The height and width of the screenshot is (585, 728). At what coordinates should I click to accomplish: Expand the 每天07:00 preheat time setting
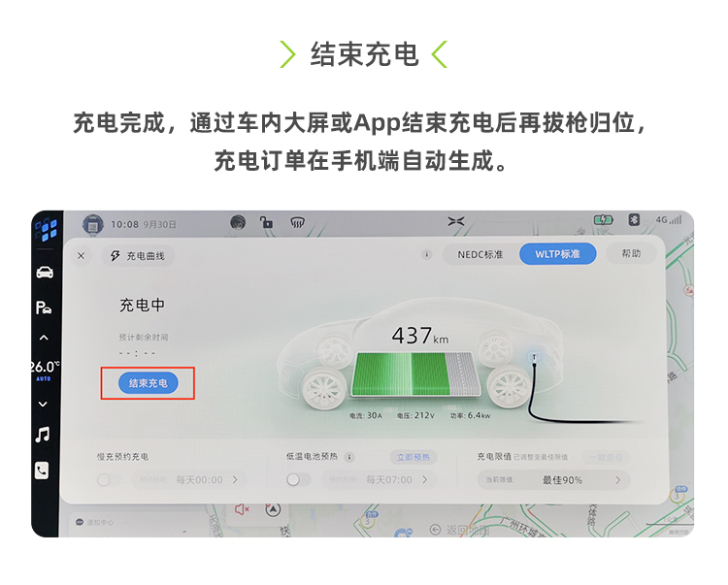coord(379,479)
